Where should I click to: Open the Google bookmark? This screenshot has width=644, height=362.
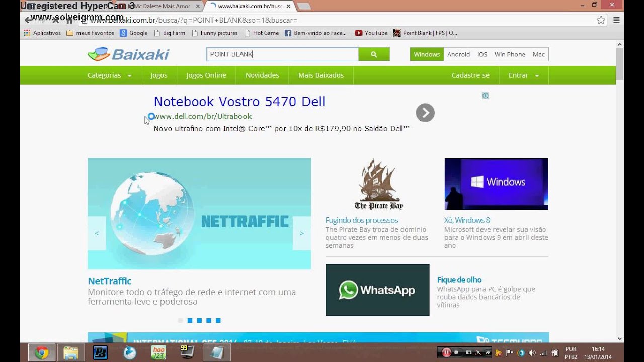coord(134,33)
